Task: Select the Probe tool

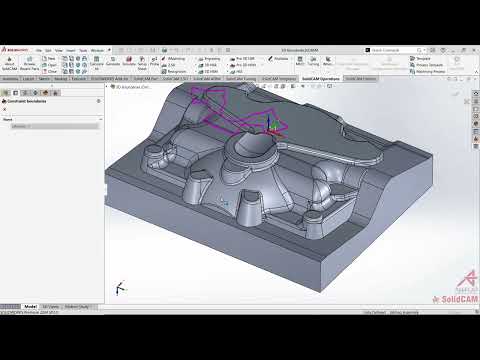Action: [154, 61]
